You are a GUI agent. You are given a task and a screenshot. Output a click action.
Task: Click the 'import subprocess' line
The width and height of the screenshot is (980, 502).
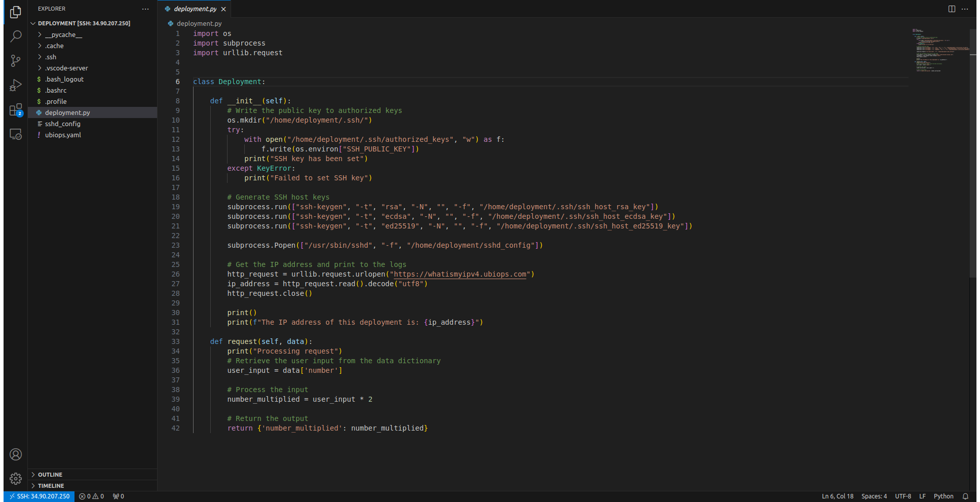click(229, 44)
